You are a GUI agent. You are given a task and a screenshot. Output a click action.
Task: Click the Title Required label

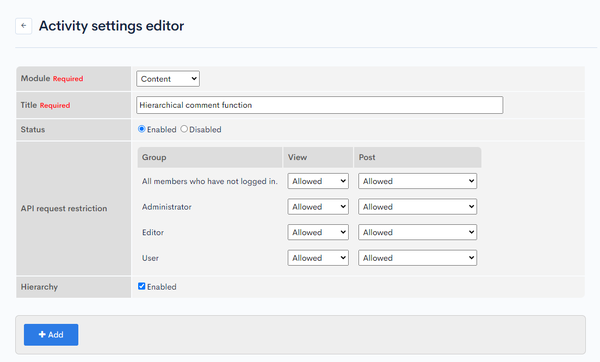[x=45, y=105]
